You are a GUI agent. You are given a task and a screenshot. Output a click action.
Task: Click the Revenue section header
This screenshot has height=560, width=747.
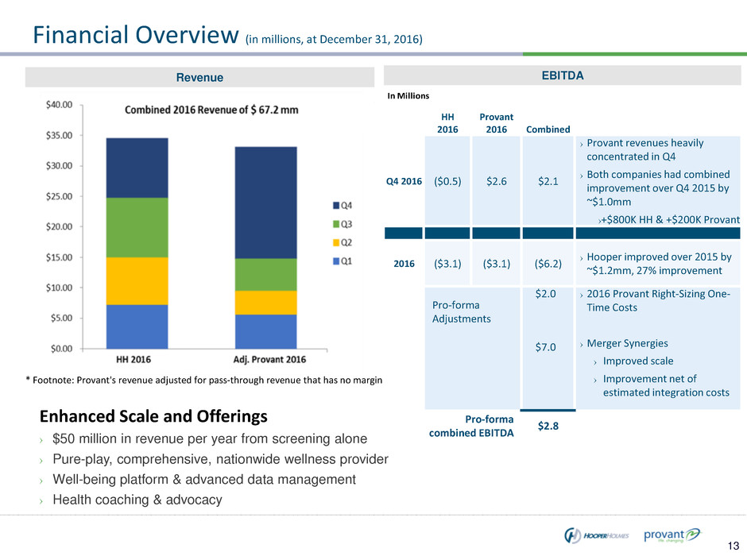(200, 77)
